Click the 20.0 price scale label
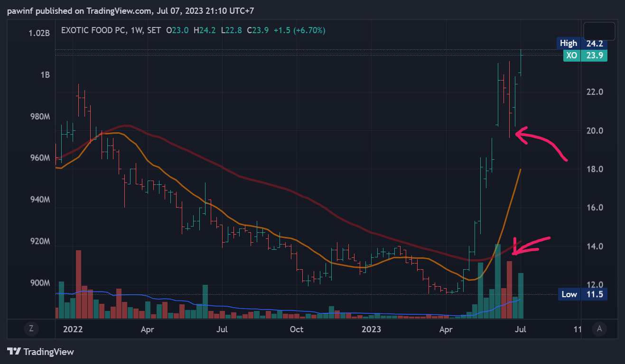Image resolution: width=625 pixels, height=364 pixels. [595, 131]
